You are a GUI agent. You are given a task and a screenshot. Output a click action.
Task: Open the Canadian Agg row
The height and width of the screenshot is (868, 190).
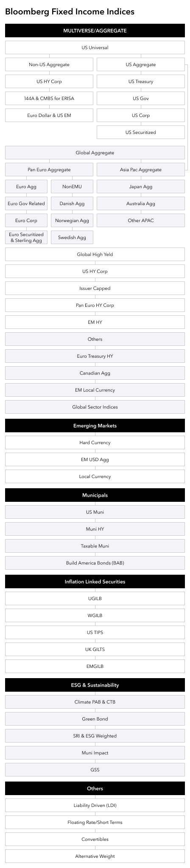click(x=95, y=373)
